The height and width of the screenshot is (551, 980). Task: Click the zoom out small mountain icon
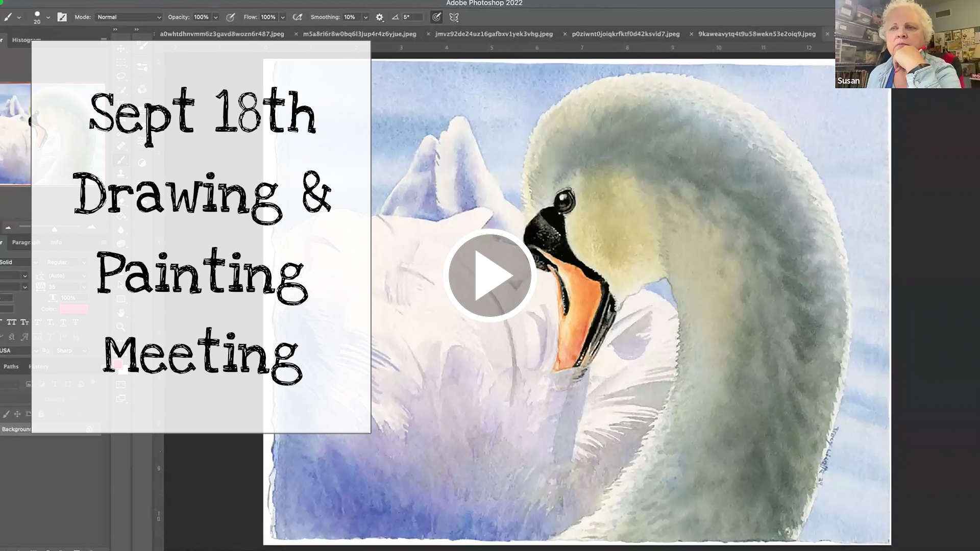[x=8, y=228]
